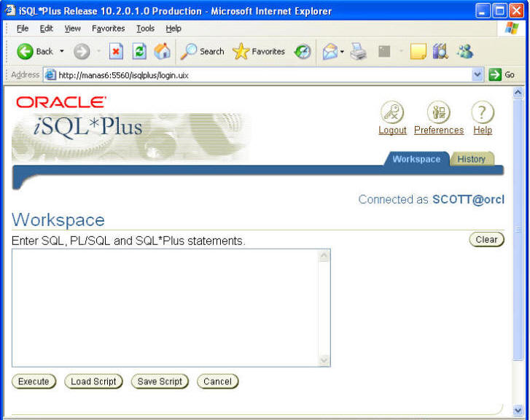Switch to the Workspace tab
The height and width of the screenshot is (420, 530).
coord(416,159)
